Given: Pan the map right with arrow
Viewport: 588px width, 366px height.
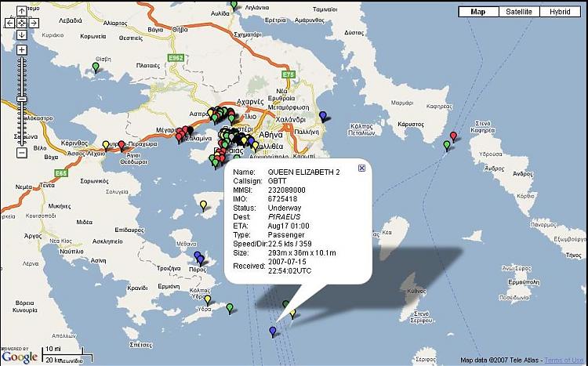Looking at the screenshot, I should (34, 23).
